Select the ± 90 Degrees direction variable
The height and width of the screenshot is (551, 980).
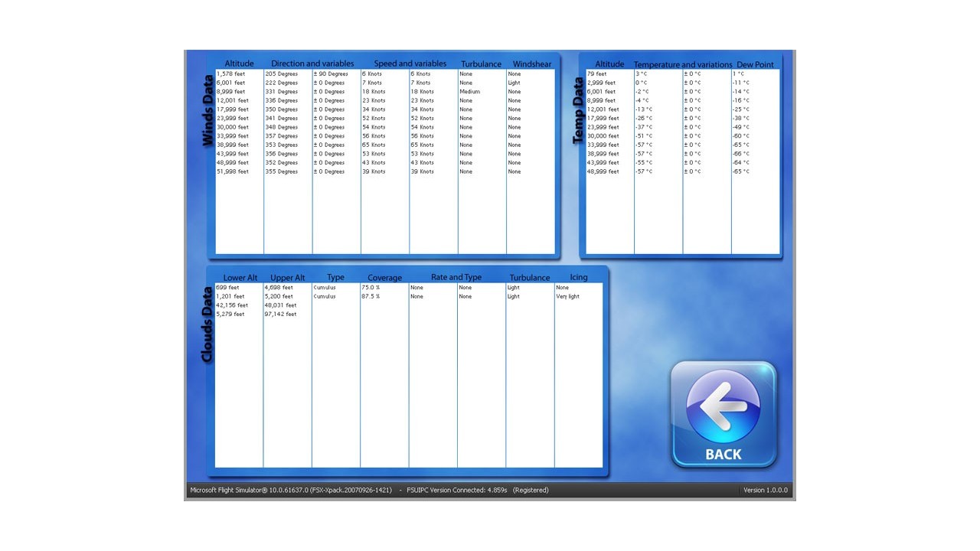(331, 74)
